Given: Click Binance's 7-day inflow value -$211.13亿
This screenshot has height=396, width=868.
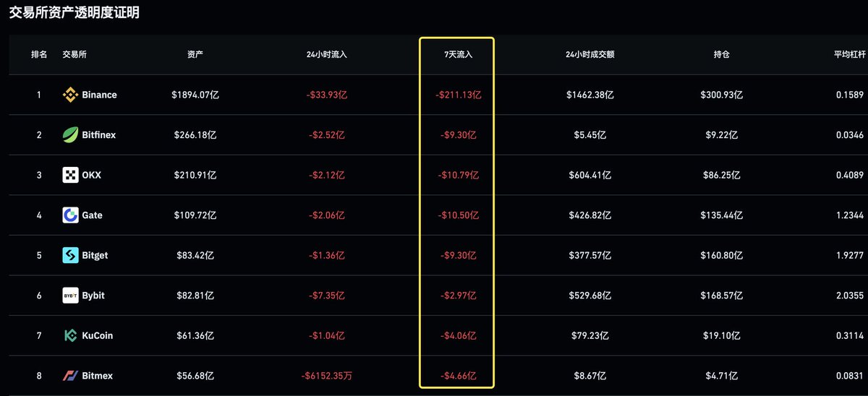Looking at the screenshot, I should (459, 95).
